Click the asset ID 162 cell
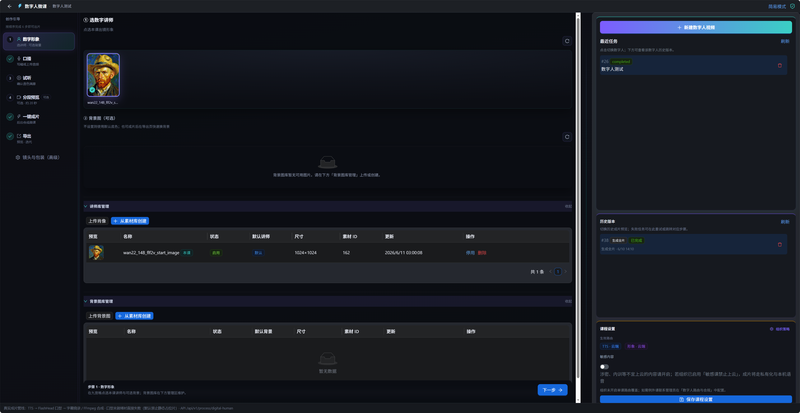 click(x=346, y=253)
